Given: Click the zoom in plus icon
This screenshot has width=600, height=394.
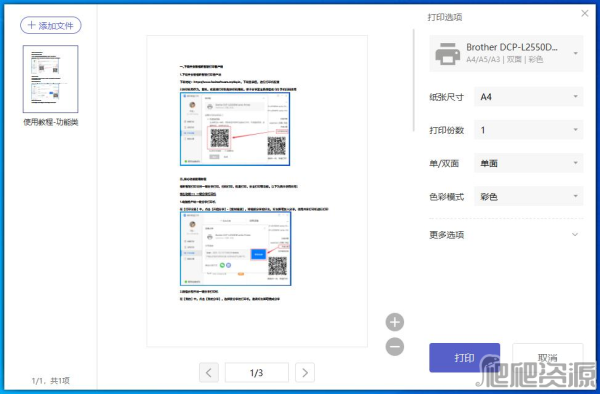Looking at the screenshot, I should coord(395,322).
